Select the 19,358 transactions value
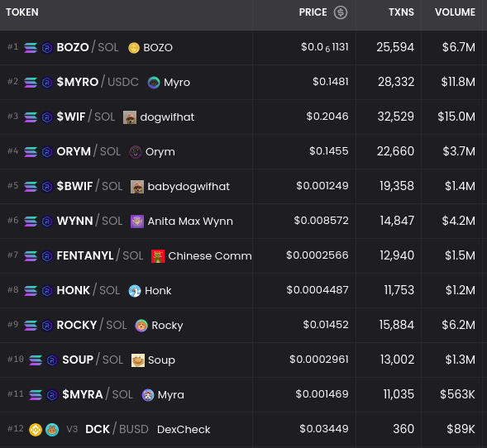The width and height of the screenshot is (487, 448). tap(397, 186)
